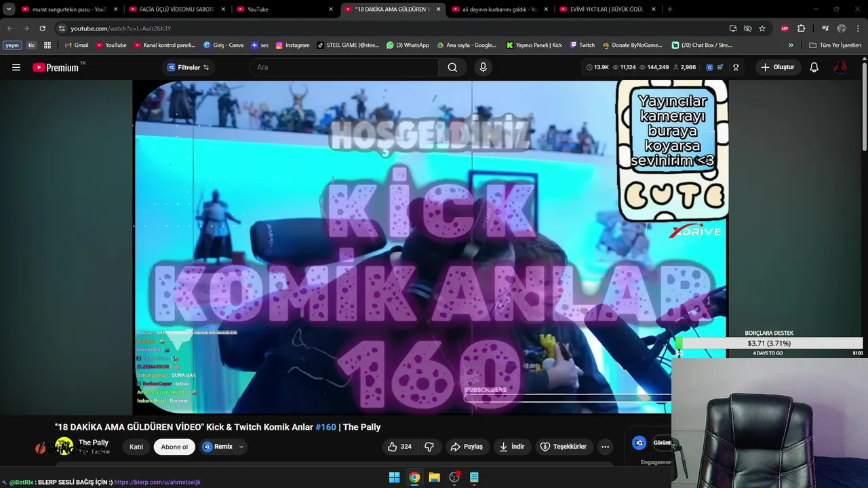This screenshot has width=868, height=488.
Task: Open the Tüm Yer İşaretleri folder
Action: coord(835,45)
